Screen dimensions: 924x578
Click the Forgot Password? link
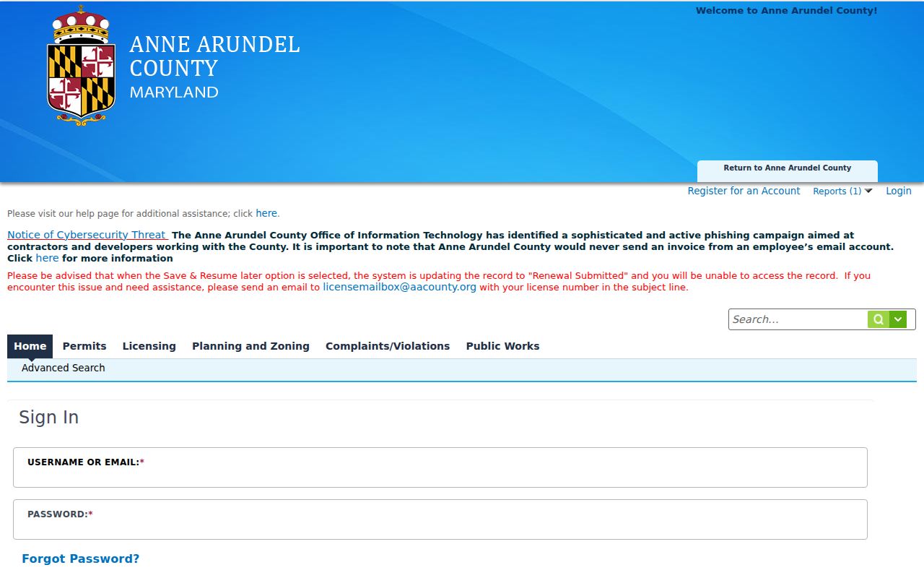point(81,558)
